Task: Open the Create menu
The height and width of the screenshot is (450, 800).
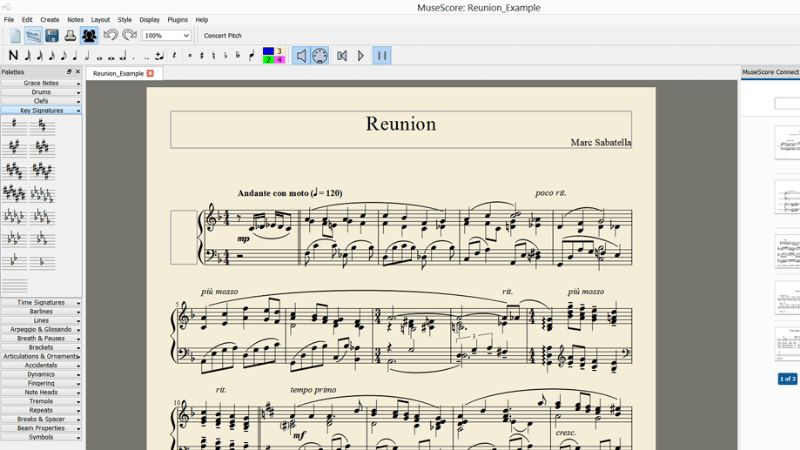Action: point(49,20)
